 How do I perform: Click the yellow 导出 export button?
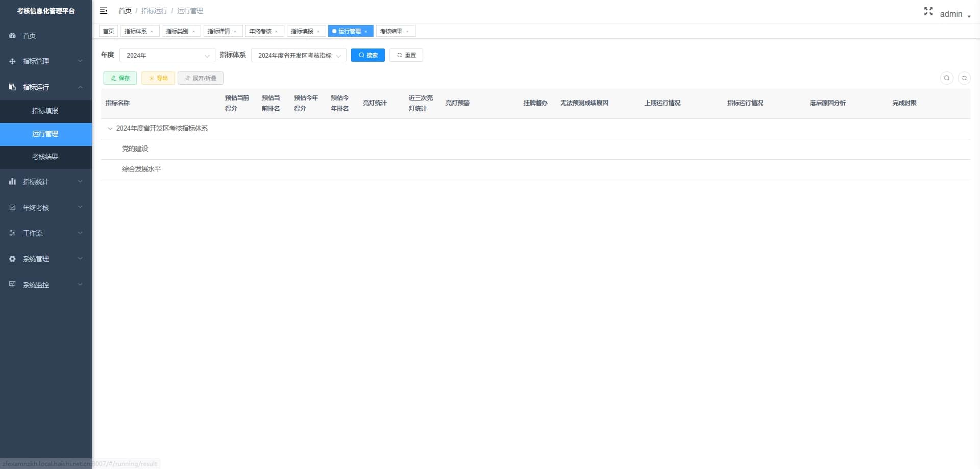pos(158,78)
